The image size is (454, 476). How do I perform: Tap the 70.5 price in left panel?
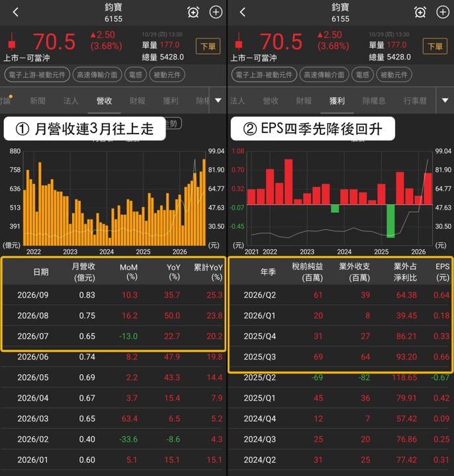click(54, 42)
